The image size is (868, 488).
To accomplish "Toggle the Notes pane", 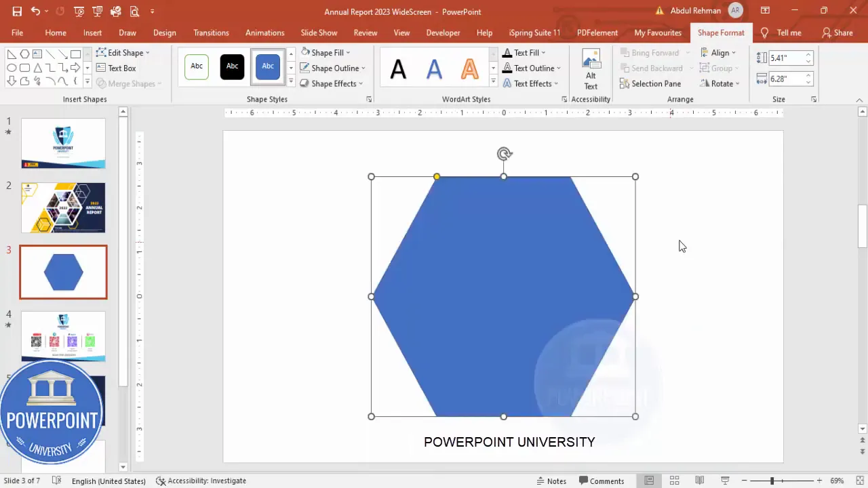I will click(551, 481).
